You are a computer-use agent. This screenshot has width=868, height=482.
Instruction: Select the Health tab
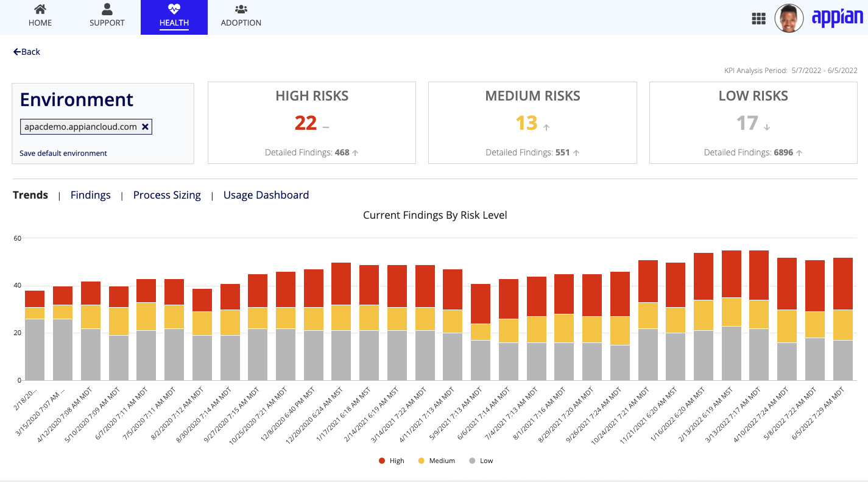pos(174,17)
